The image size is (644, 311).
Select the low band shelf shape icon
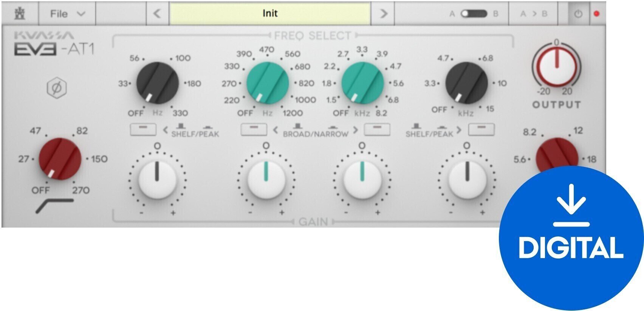point(181,126)
